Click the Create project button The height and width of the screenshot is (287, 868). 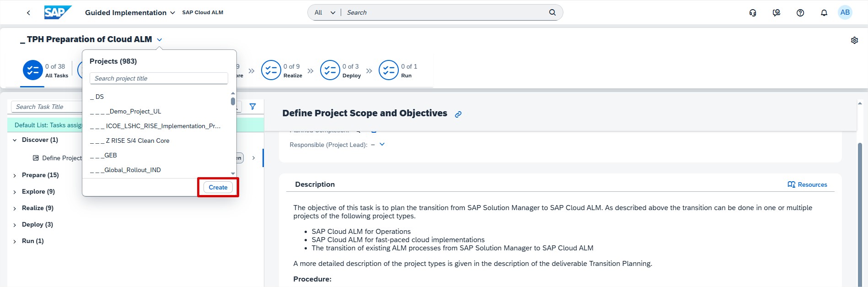click(218, 187)
